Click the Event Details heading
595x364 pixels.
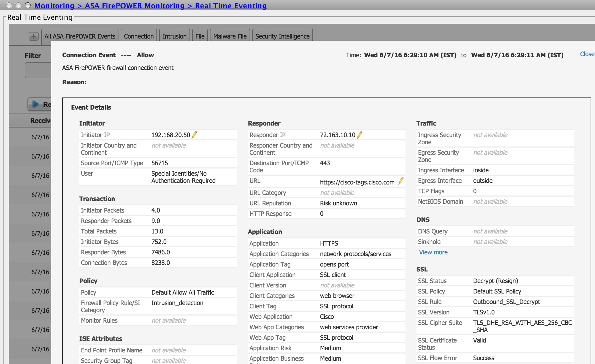coord(91,107)
